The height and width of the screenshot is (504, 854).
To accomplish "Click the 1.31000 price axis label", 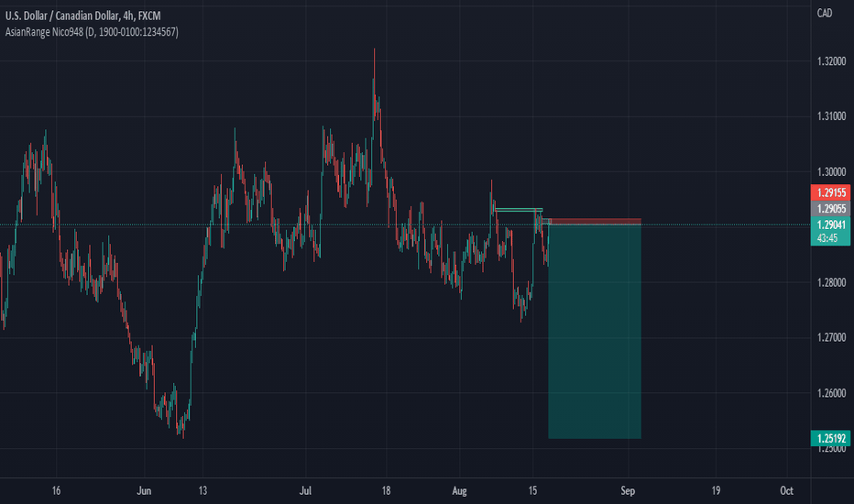I will coord(832,116).
